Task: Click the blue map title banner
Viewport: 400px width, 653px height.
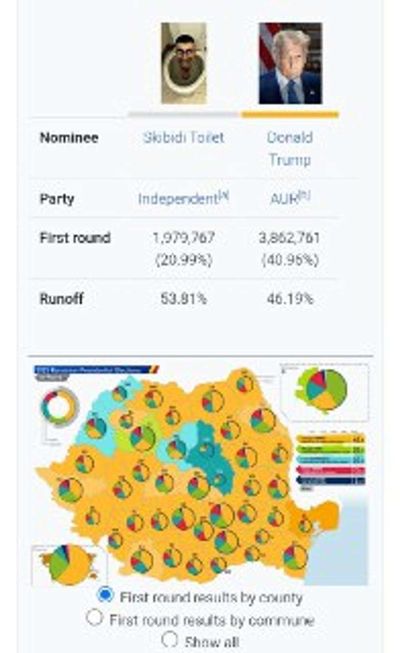Action: [96, 370]
